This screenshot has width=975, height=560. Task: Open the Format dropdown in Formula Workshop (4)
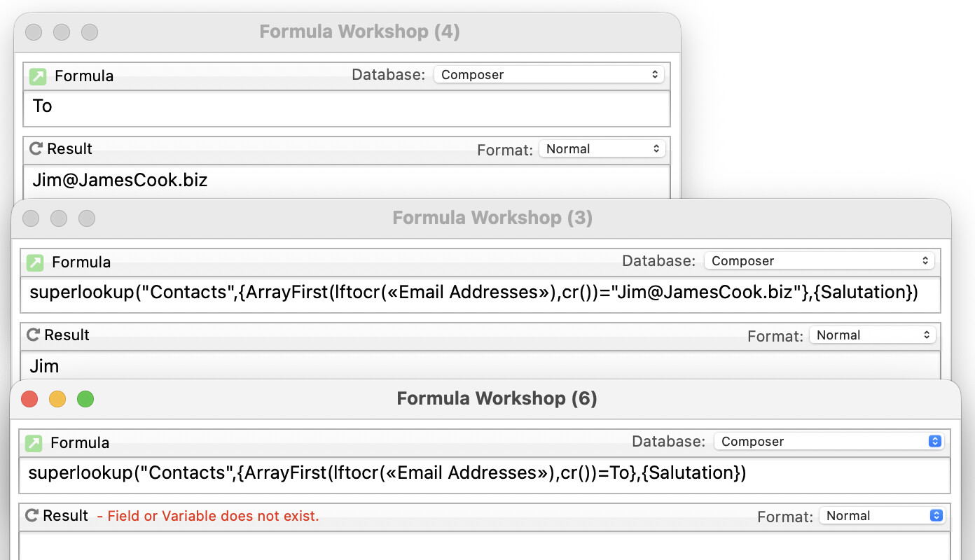601,149
